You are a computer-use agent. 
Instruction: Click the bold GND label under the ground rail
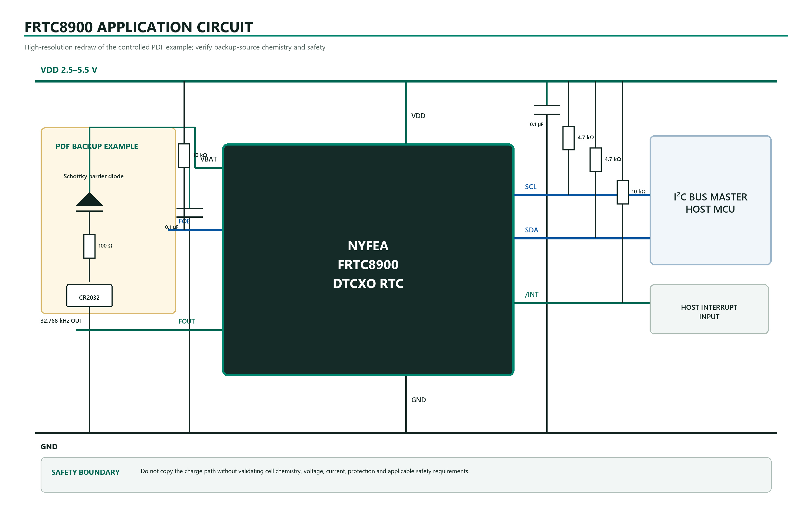(49, 447)
